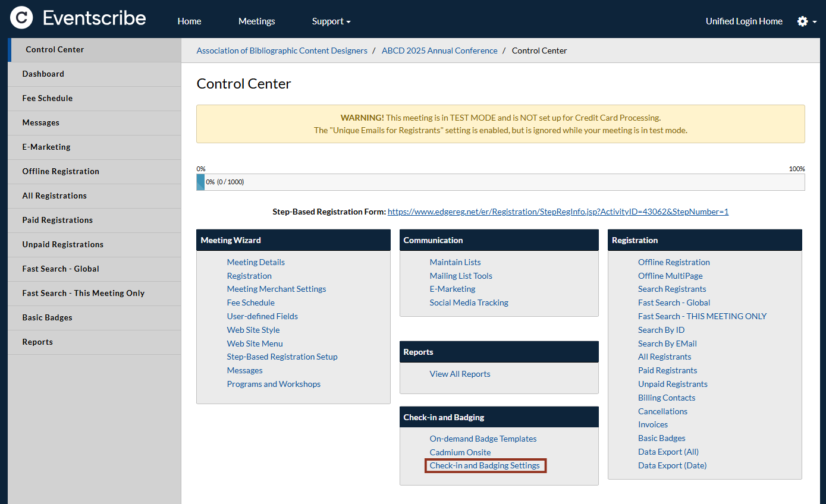
Task: Open Data Export (Date)
Action: 673,465
